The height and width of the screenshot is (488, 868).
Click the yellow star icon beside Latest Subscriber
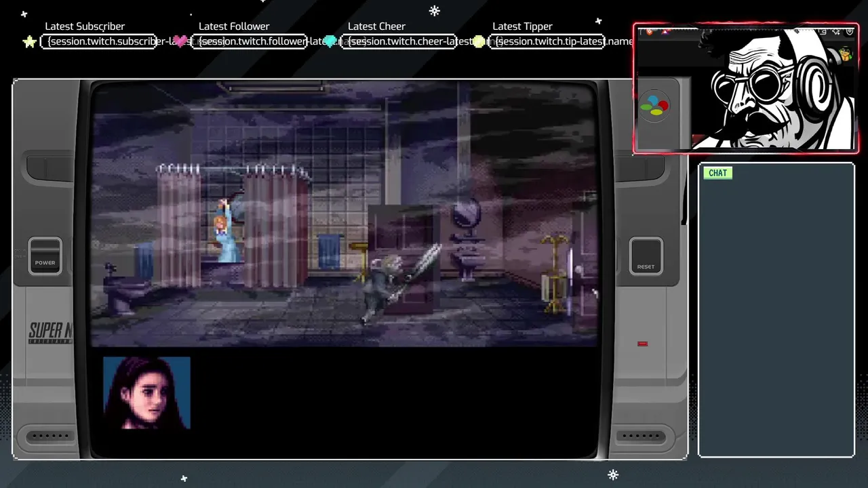point(29,42)
